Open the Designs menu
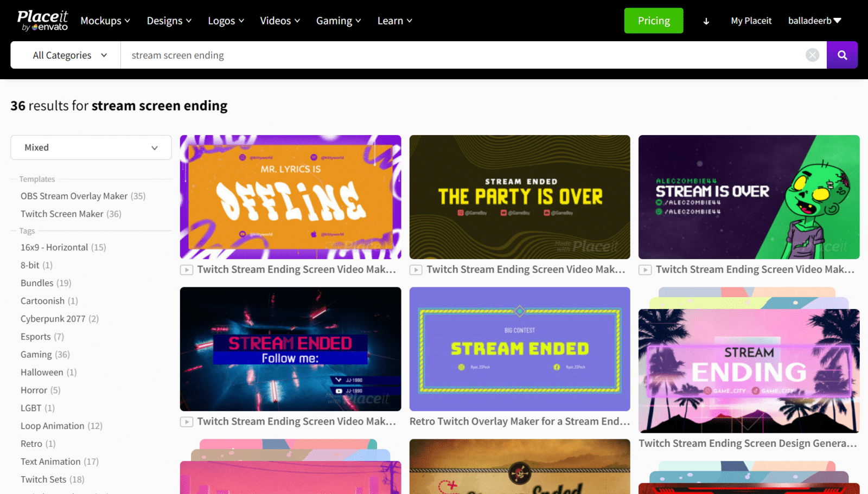 169,21
